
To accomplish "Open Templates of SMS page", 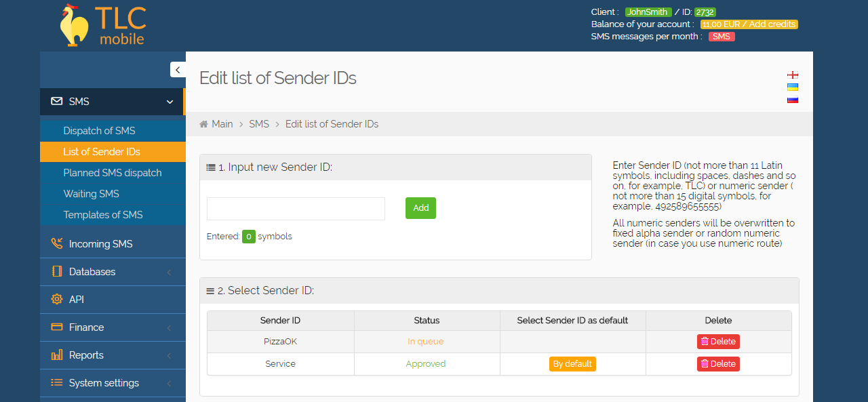I will (x=113, y=215).
